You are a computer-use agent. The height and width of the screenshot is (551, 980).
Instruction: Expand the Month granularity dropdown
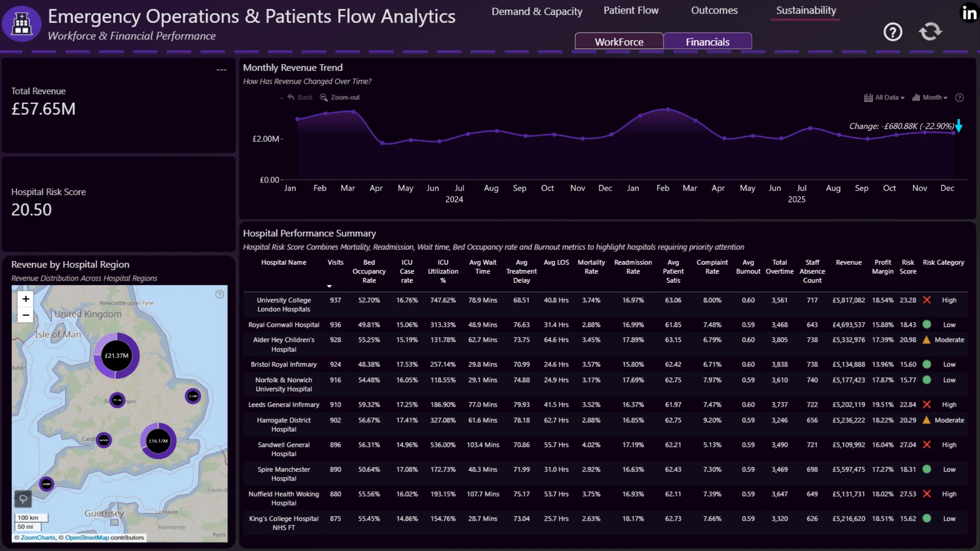[929, 97]
